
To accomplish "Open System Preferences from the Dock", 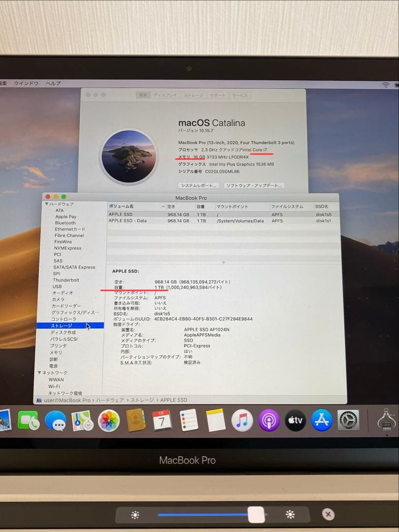I will 348,420.
